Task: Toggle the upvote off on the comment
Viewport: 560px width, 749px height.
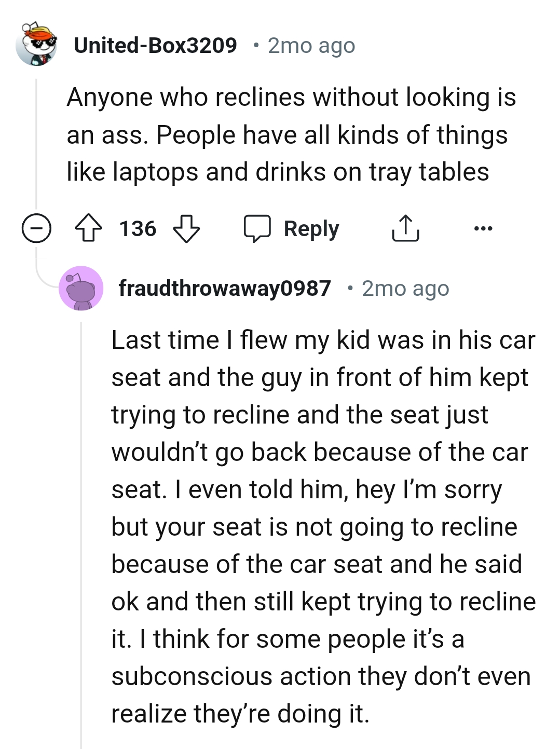Action: (88, 228)
